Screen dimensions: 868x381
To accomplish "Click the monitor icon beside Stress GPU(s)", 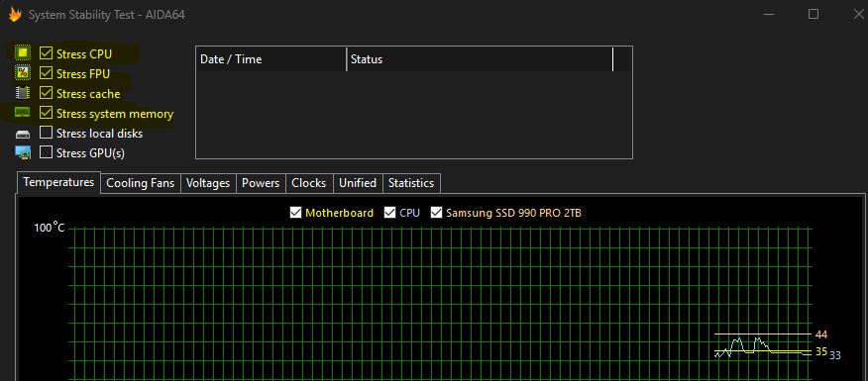I will pyautogui.click(x=23, y=152).
